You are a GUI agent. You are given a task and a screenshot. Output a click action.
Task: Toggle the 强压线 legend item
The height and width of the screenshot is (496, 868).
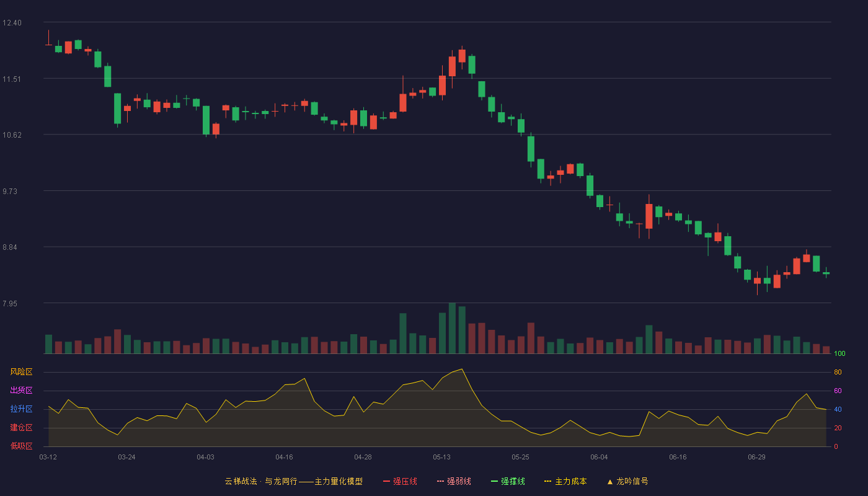[x=400, y=481]
